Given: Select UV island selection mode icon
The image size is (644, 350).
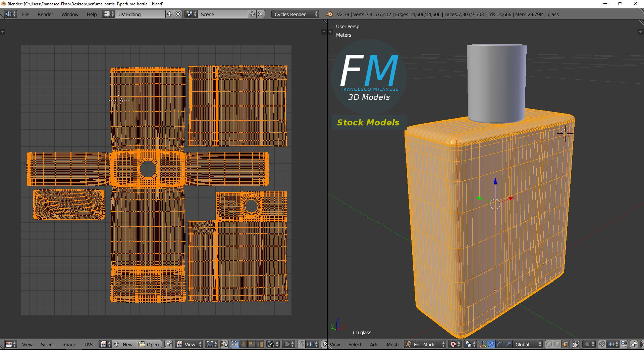Looking at the screenshot, I should pyautogui.click(x=260, y=344).
